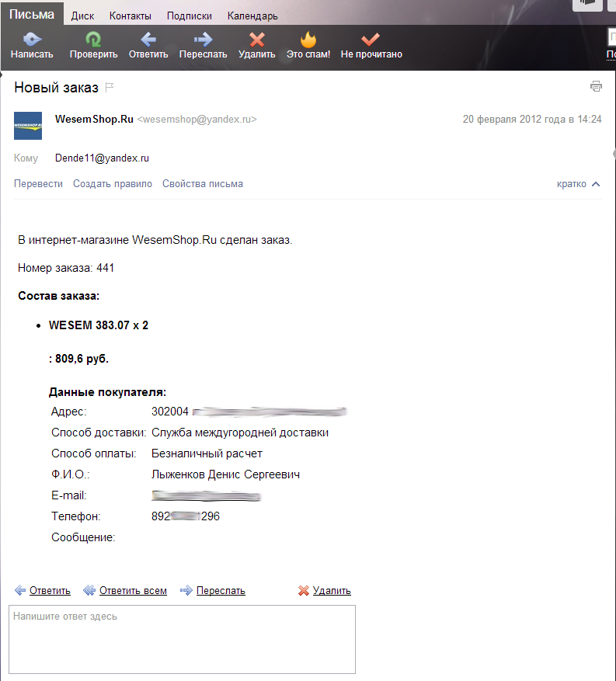Click the wesemshop@yandex.ru sender address
This screenshot has height=681, width=616.
[x=197, y=119]
